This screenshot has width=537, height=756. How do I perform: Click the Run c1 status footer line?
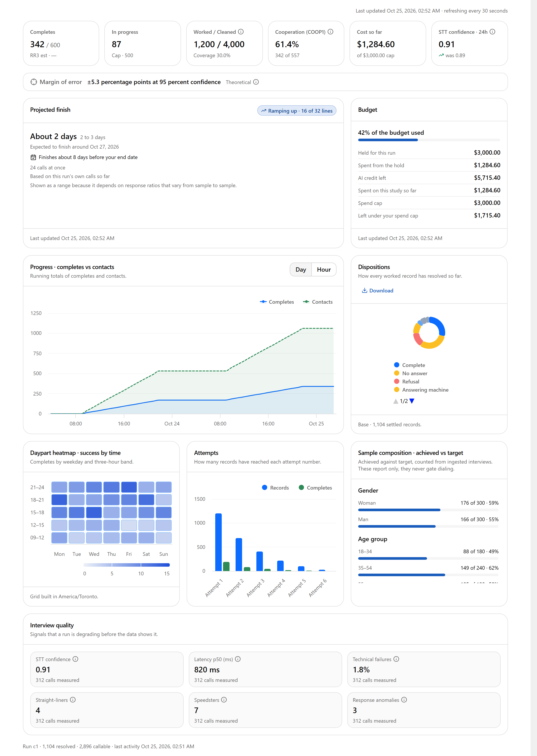pyautogui.click(x=108, y=746)
